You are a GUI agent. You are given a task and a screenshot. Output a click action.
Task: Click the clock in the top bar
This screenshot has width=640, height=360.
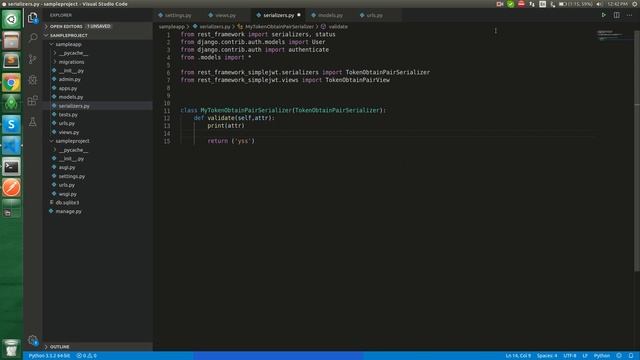coord(617,4)
